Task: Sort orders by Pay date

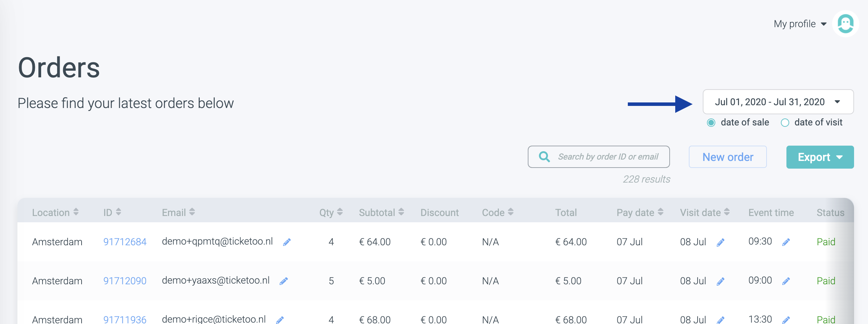Action: coord(661,212)
